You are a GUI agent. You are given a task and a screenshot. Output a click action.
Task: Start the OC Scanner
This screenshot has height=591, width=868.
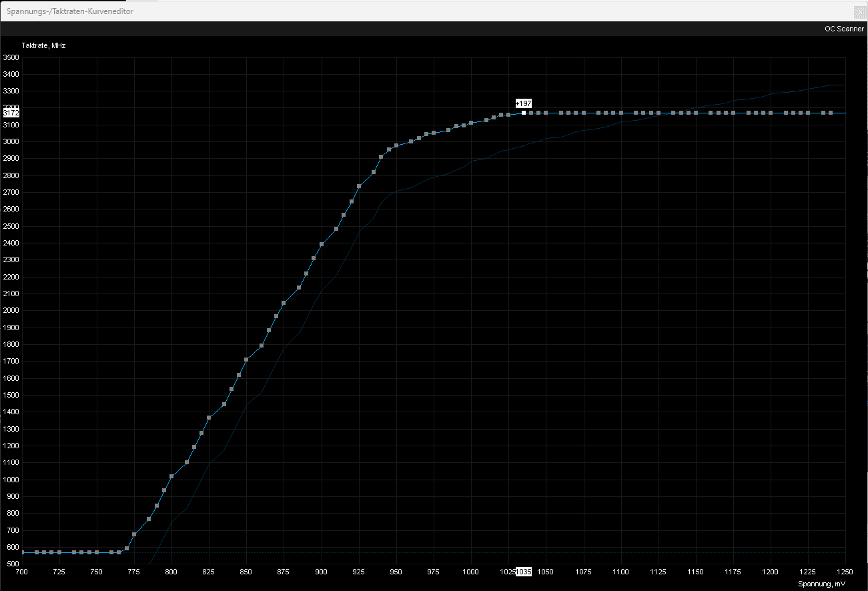tap(844, 29)
